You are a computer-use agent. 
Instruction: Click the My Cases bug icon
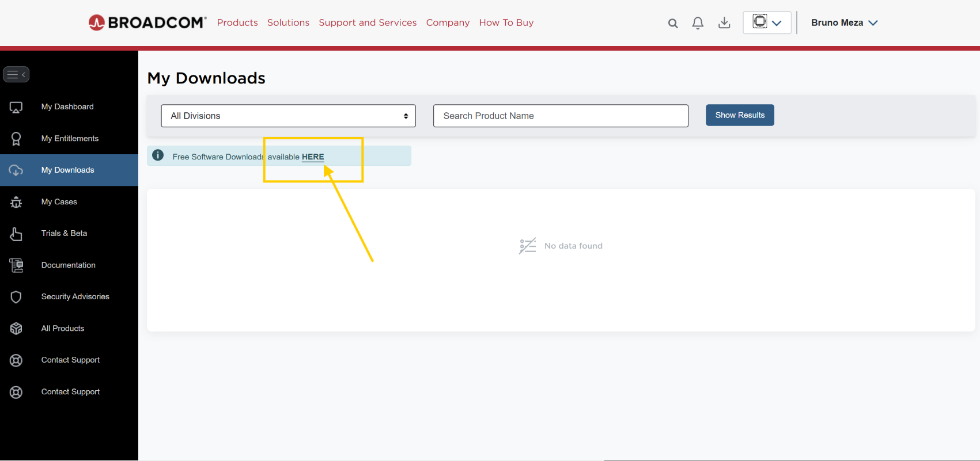16,202
